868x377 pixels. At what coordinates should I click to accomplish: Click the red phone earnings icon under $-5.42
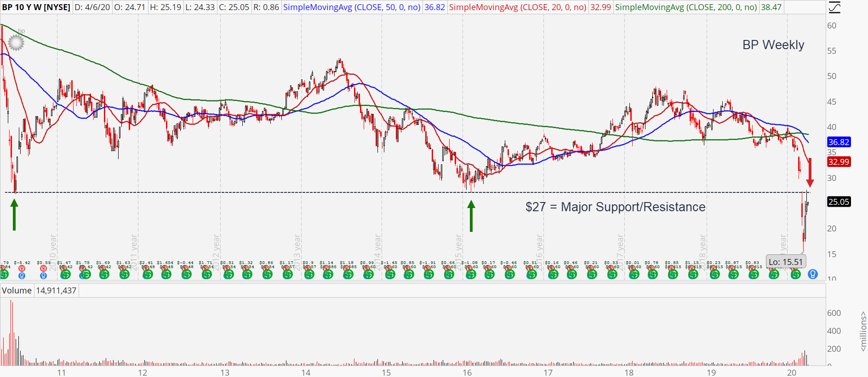[22, 269]
